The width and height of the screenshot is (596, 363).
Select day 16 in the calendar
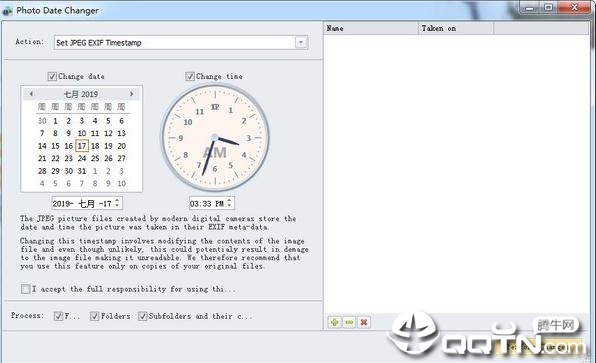point(68,146)
